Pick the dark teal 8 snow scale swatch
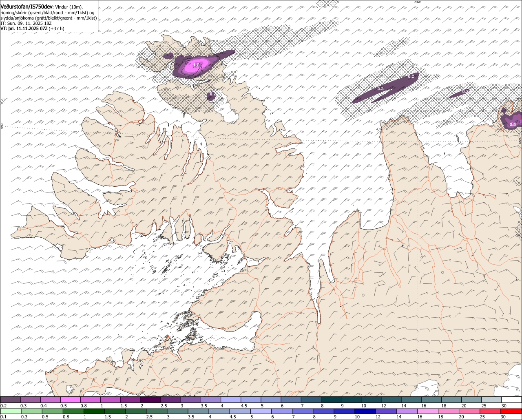 [x=331, y=400]
